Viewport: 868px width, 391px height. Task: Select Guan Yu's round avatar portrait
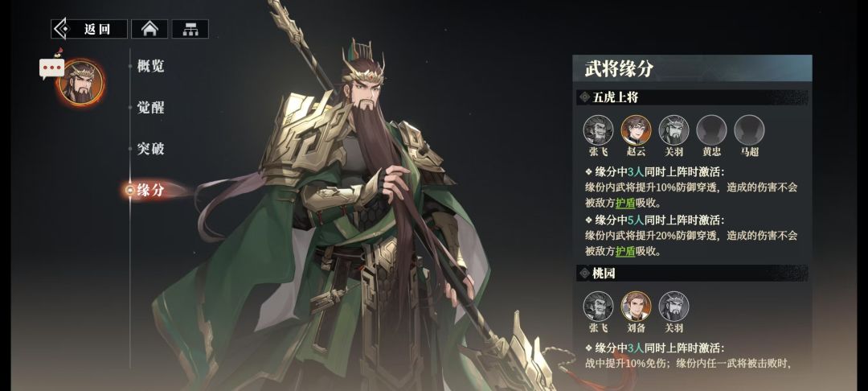click(x=81, y=83)
